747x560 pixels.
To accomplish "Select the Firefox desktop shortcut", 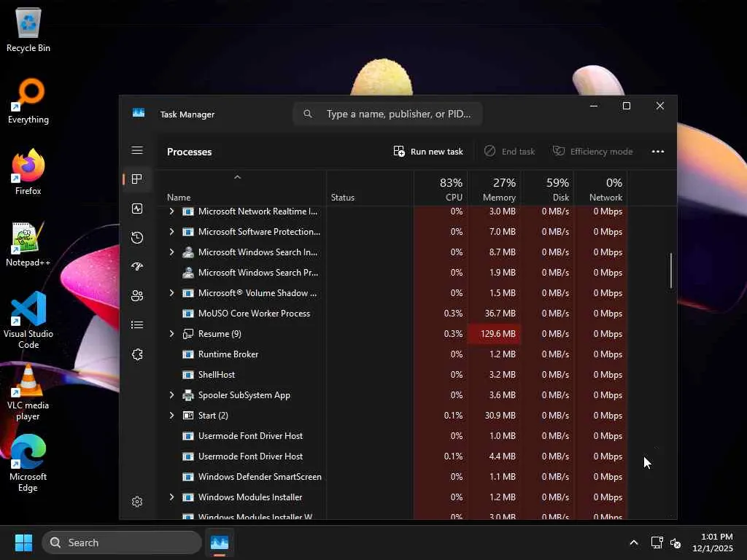I will [28, 172].
